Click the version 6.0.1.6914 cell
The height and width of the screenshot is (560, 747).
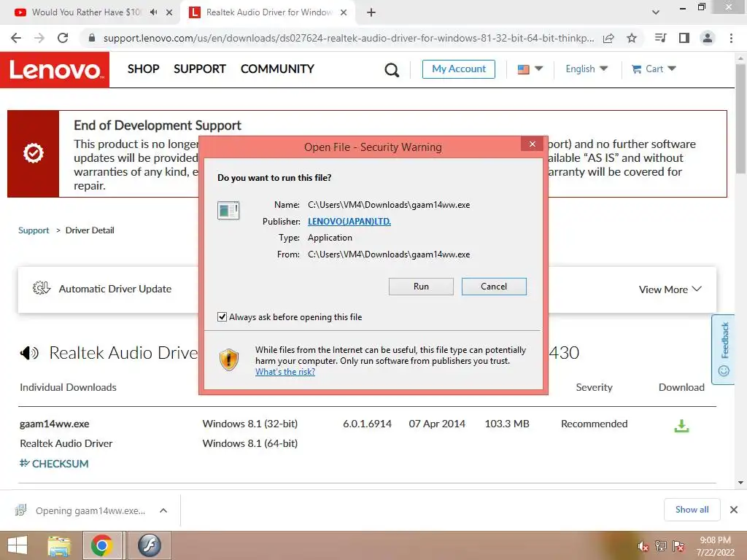(x=368, y=424)
